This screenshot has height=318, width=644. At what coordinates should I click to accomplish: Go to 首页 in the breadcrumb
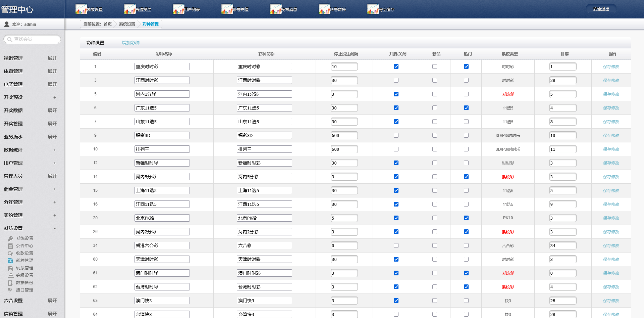(107, 24)
